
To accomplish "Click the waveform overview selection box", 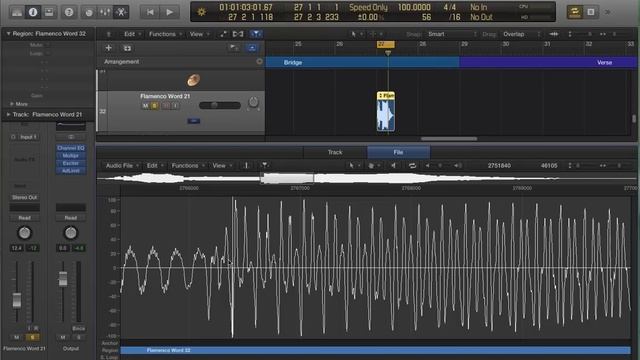I will coord(287,178).
